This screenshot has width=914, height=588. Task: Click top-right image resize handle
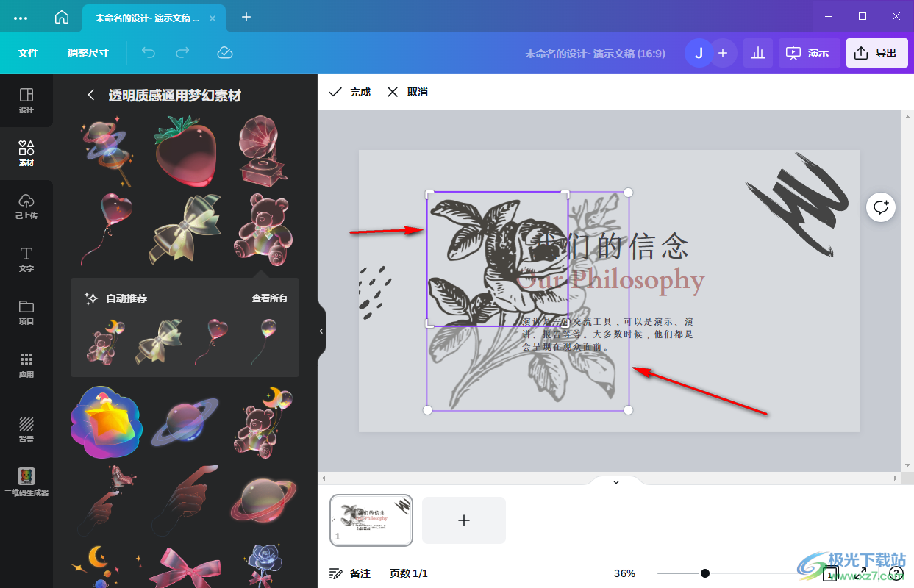point(629,193)
